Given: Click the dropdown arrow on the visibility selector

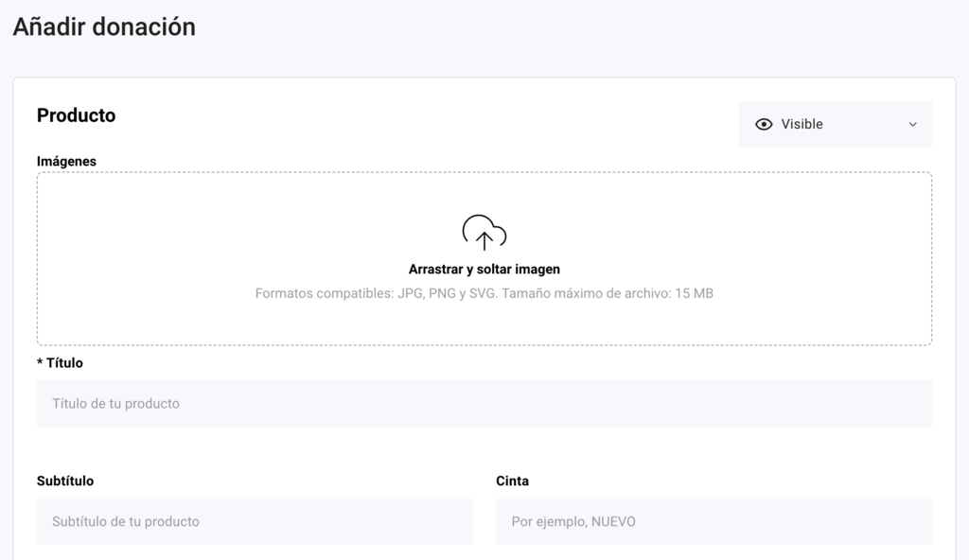Looking at the screenshot, I should coord(912,124).
